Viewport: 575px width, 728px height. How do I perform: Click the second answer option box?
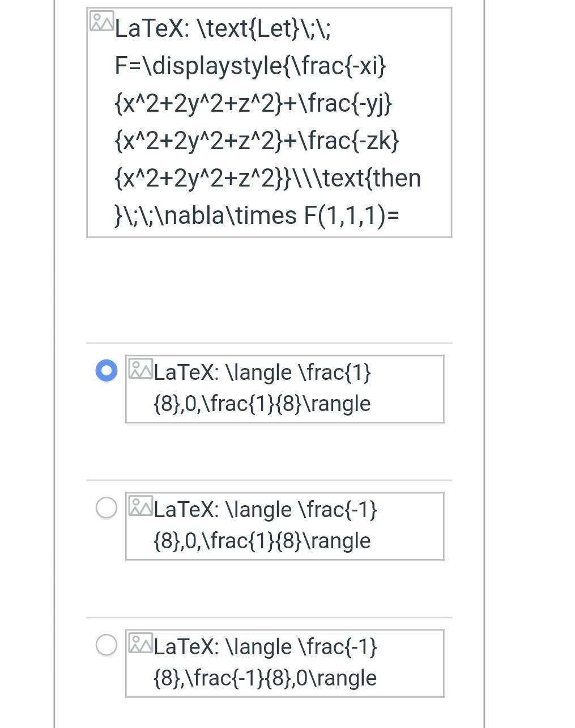284,526
